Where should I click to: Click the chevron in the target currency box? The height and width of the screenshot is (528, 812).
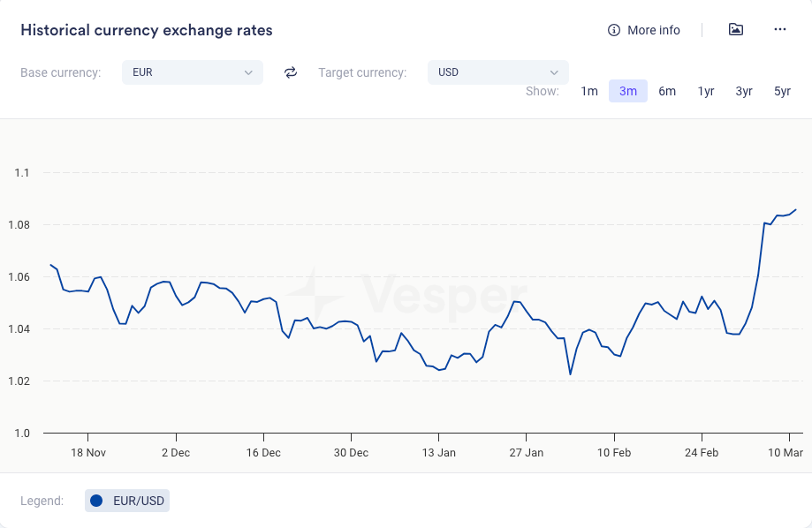click(554, 72)
